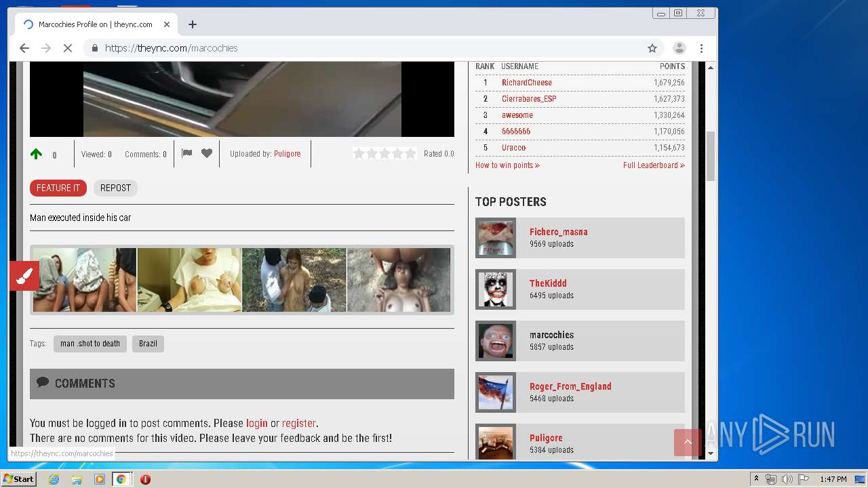The width and height of the screenshot is (868, 488).
Task: Click Puligore's avatar thumbnail in Top Posters
Action: point(496,441)
